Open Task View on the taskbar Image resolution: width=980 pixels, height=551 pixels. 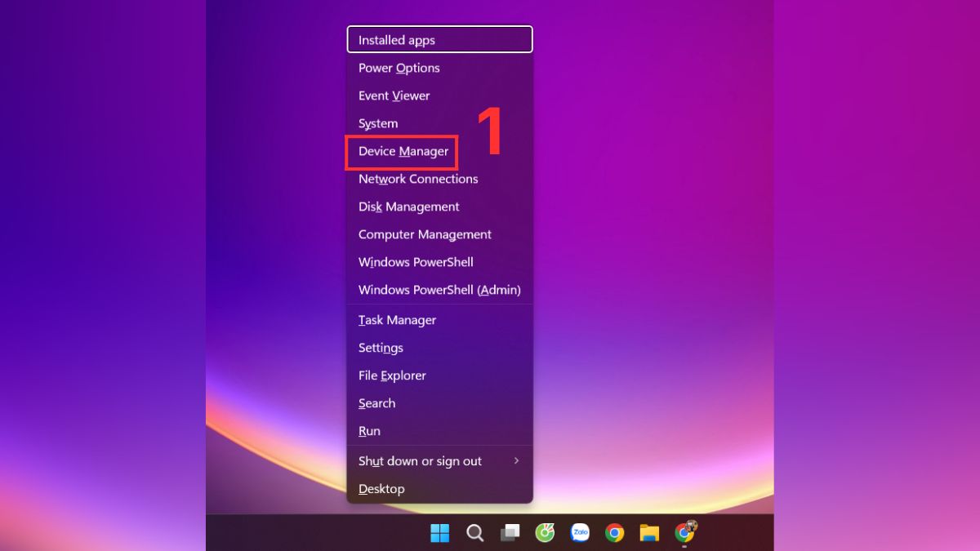510,533
